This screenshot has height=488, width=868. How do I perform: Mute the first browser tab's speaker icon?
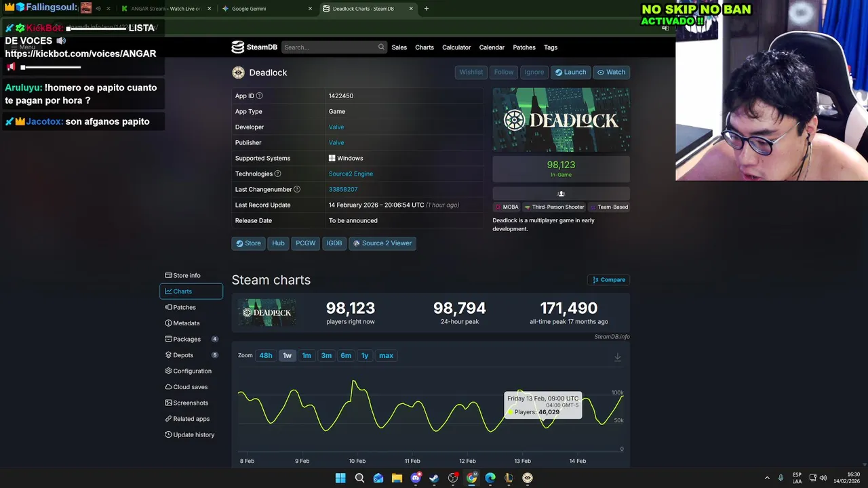[98, 9]
